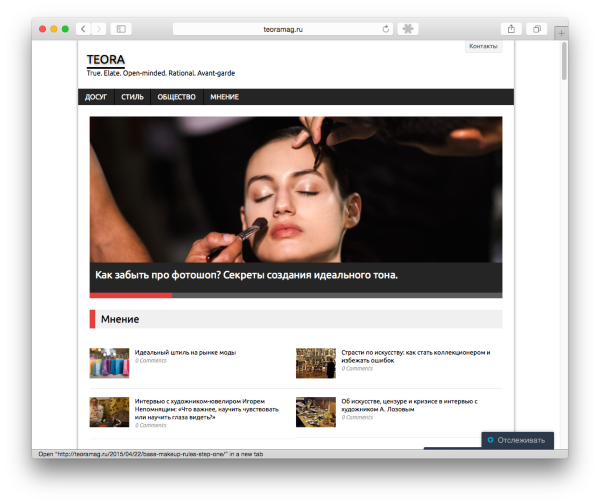Viewport: 600px width, 504px height.
Task: Open the ОБЩЕСТВО menu item
Action: (176, 97)
